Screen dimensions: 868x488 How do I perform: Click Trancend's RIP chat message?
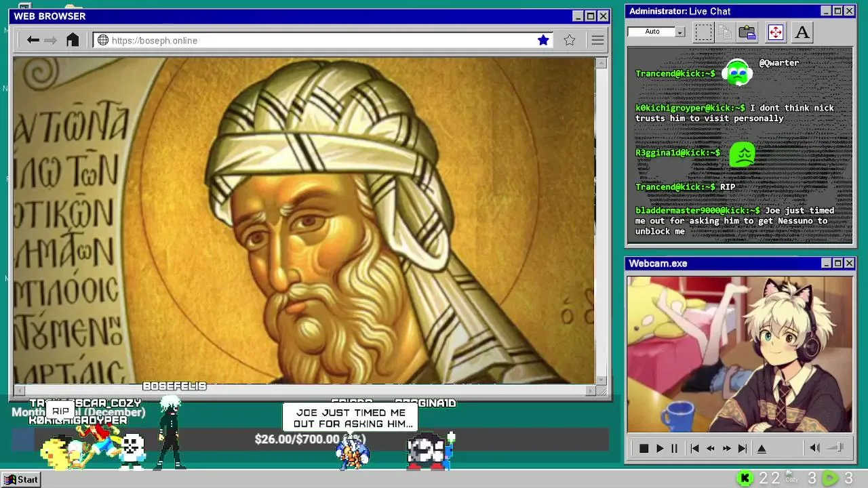tap(728, 186)
